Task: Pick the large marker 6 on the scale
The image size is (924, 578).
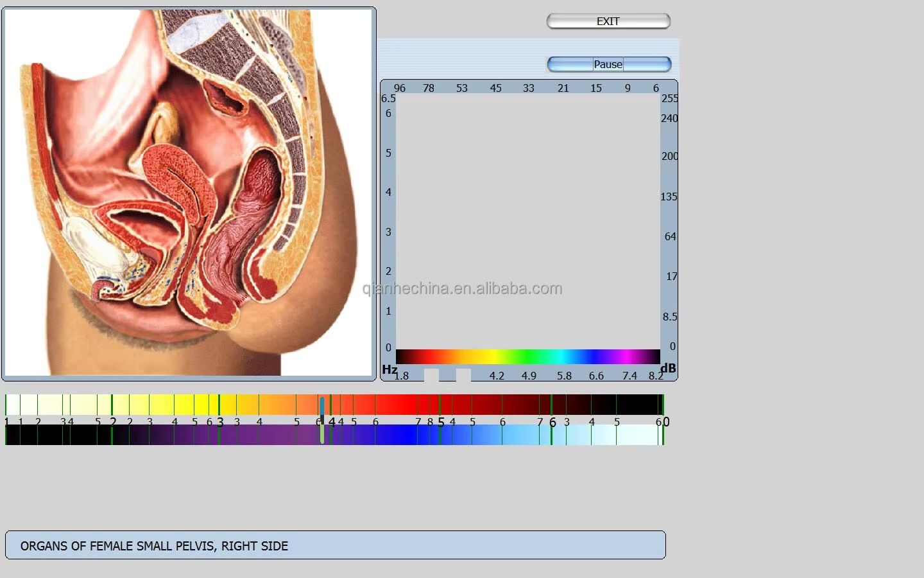Action: [552, 422]
